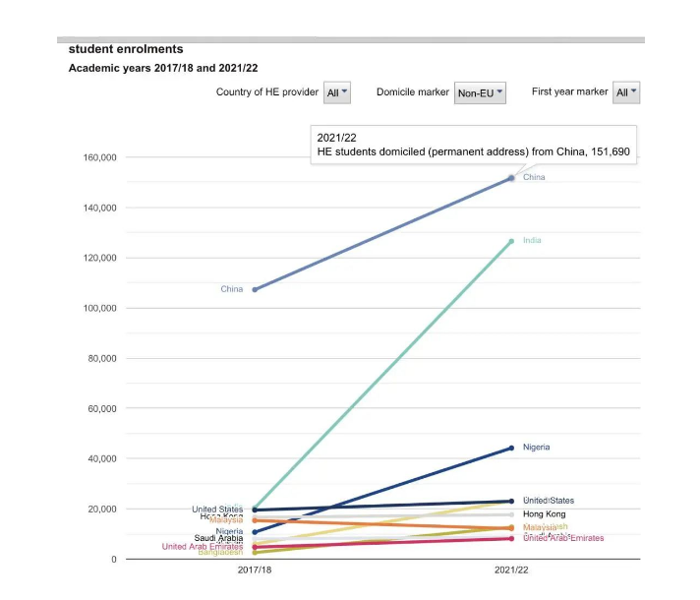This screenshot has height=600, width=700.
Task: Click the China label near 2021/22
Action: (534, 178)
